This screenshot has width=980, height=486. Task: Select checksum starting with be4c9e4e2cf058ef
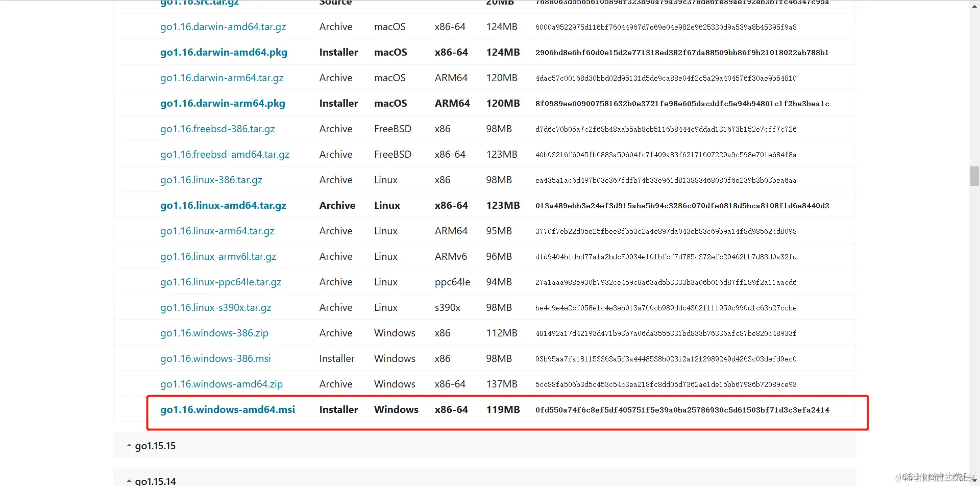(x=666, y=308)
